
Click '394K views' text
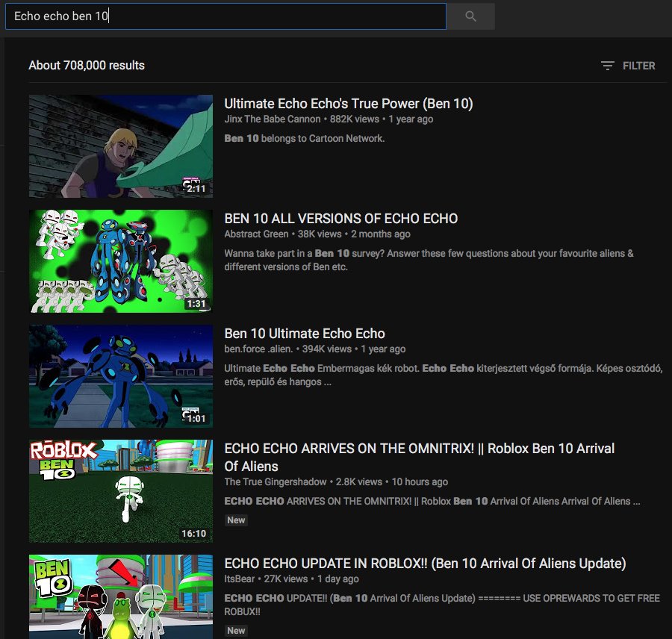click(x=327, y=349)
